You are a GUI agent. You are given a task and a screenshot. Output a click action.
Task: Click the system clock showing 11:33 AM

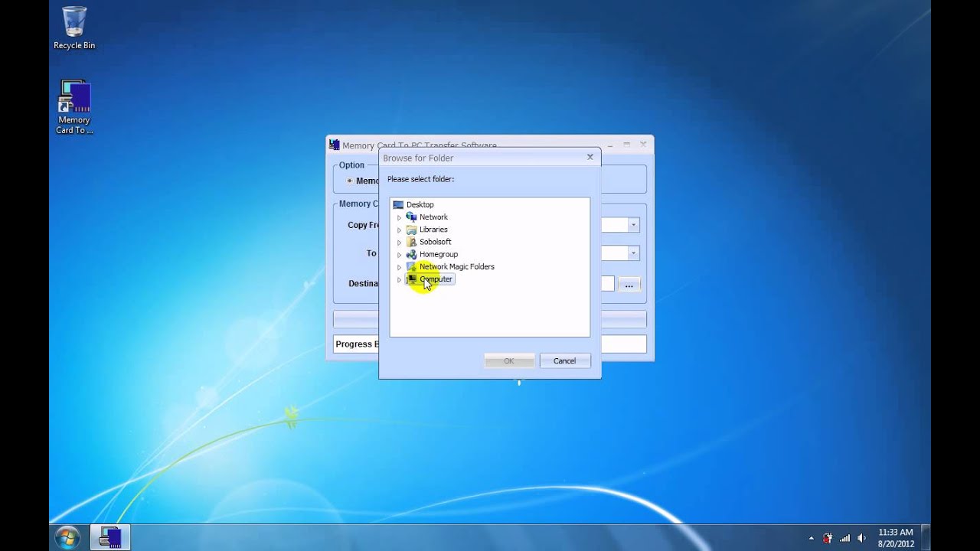[896, 538]
